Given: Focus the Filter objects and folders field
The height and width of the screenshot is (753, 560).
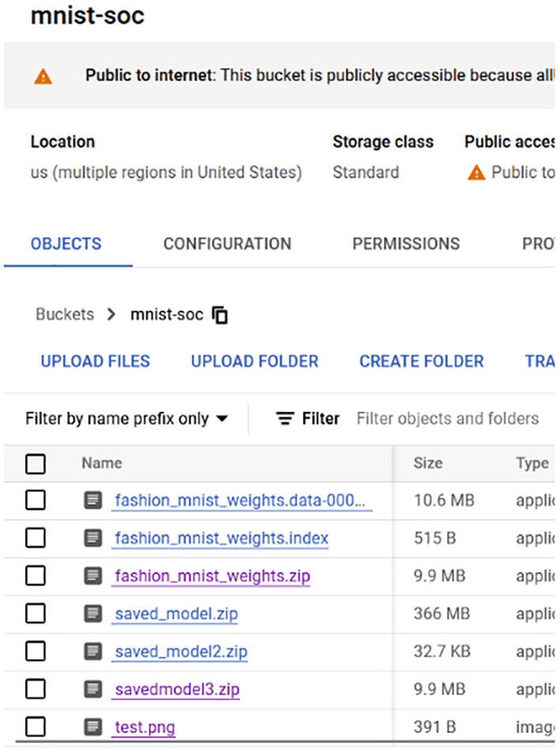Looking at the screenshot, I should coord(447,419).
